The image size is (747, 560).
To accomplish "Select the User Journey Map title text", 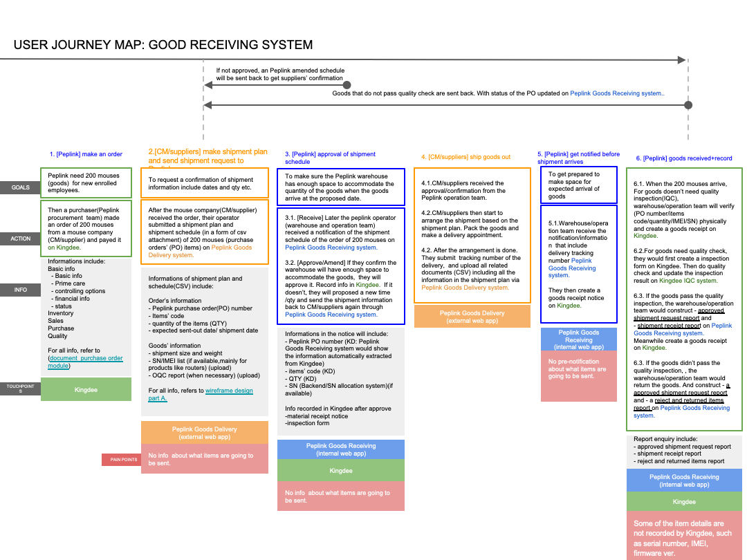I will pyautogui.click(x=163, y=46).
